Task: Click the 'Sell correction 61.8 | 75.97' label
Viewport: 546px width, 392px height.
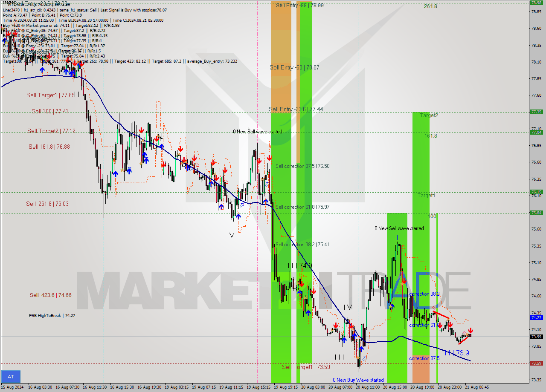Action: click(302, 207)
